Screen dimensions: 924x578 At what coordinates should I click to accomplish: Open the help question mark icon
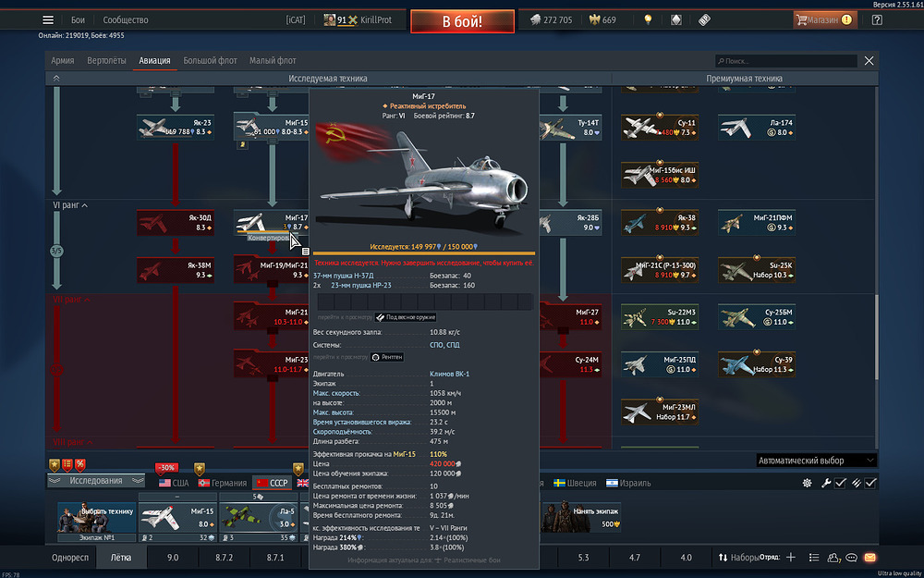click(877, 20)
